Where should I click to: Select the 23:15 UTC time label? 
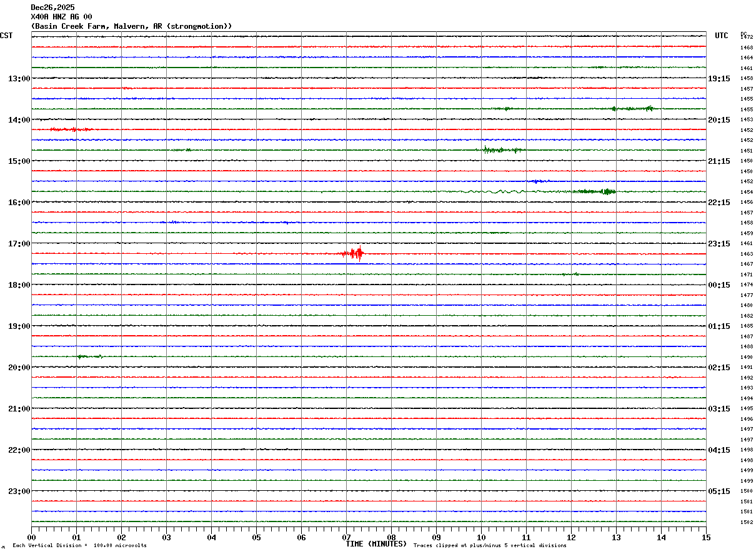click(719, 244)
